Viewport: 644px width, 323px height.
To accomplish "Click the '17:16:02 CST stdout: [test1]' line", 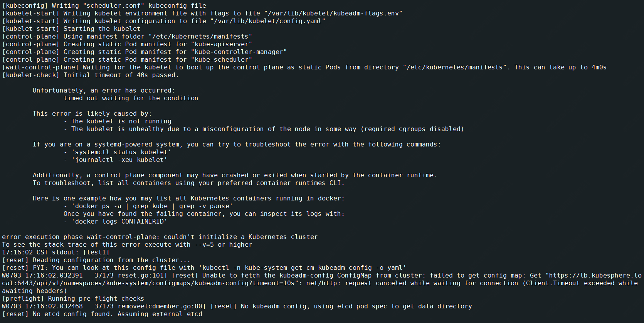I will click(56, 252).
